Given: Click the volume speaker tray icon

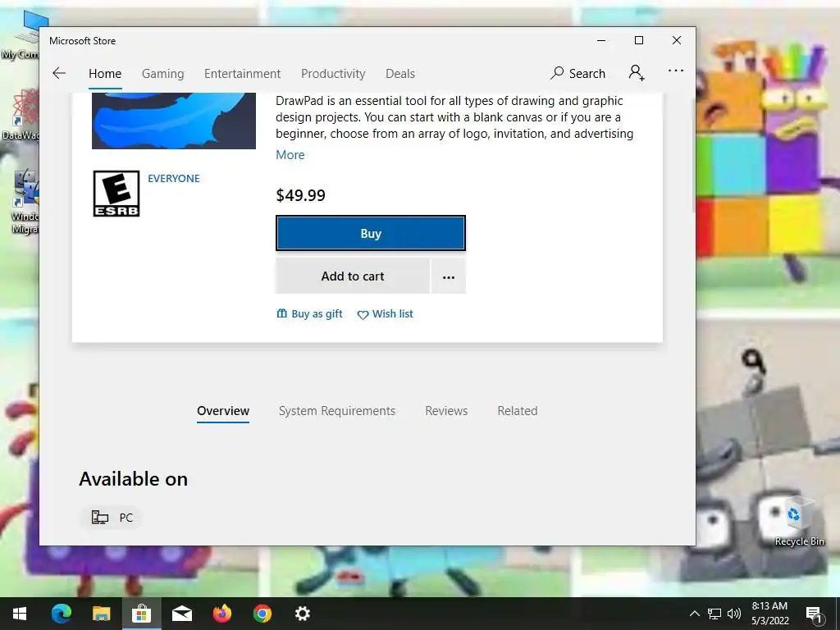Looking at the screenshot, I should click(734, 614).
